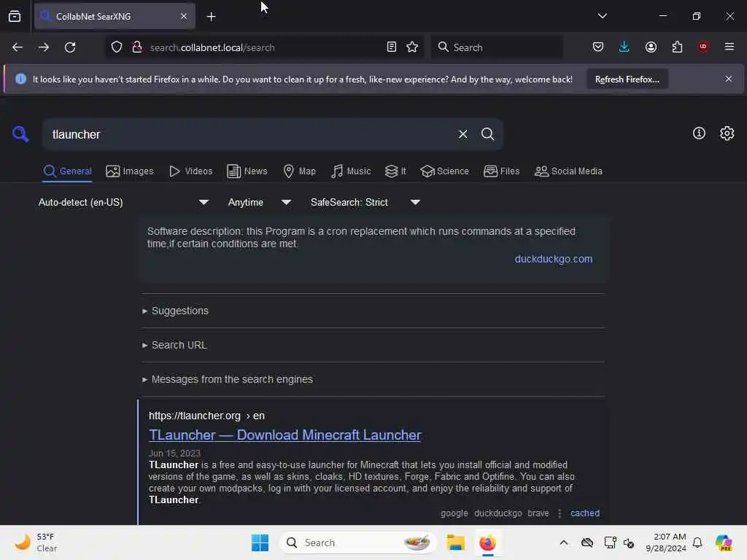Image resolution: width=747 pixels, height=560 pixels.
Task: Open Firefox application menu
Action: (x=729, y=47)
